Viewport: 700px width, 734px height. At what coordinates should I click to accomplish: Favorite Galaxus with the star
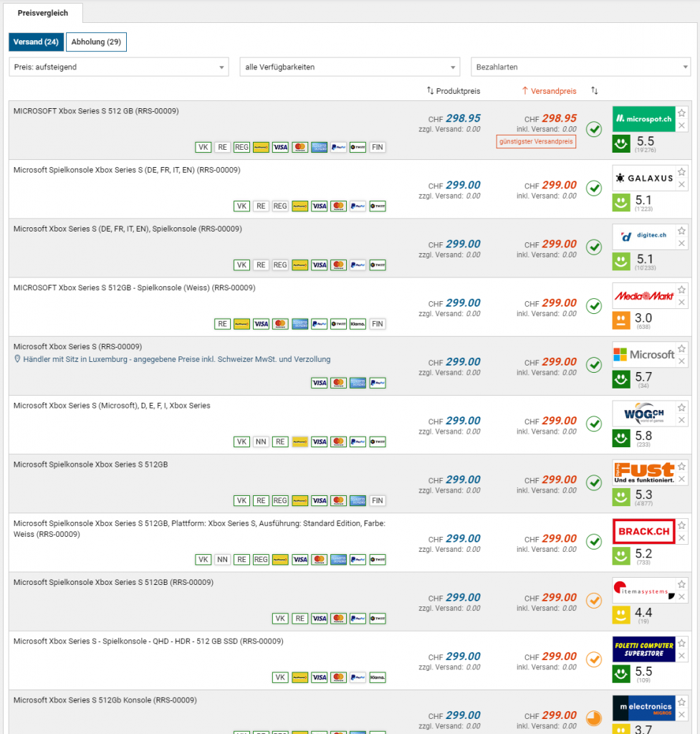click(682, 172)
